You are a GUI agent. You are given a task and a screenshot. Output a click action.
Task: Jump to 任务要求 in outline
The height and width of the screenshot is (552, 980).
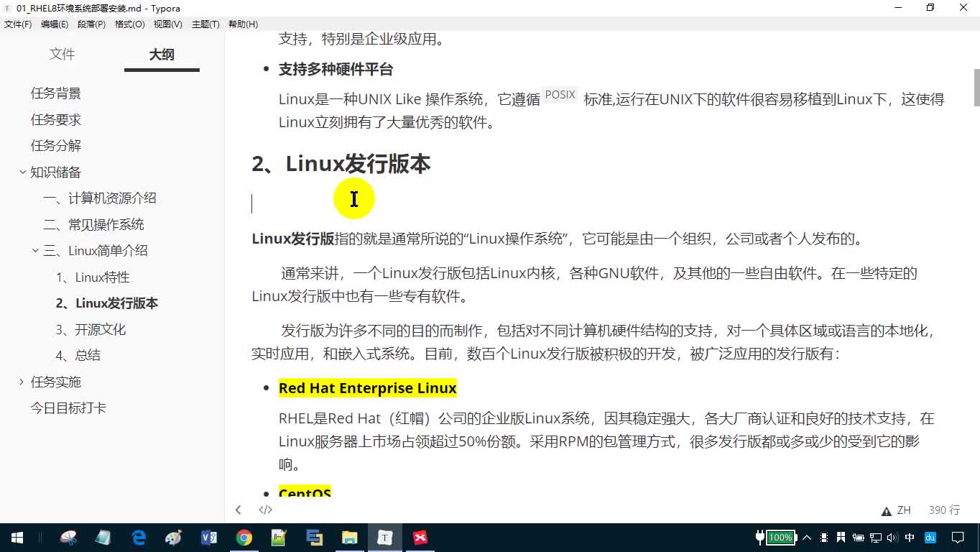coord(56,119)
